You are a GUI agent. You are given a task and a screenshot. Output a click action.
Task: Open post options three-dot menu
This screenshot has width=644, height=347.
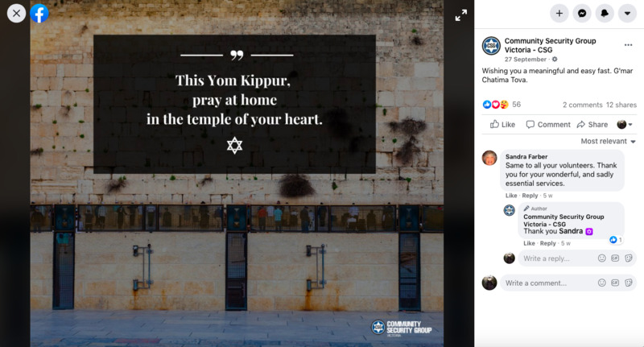(x=628, y=45)
